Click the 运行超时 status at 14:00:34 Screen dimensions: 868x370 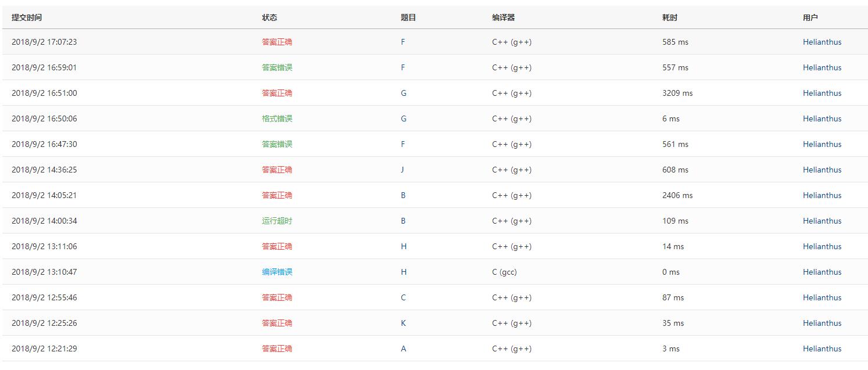277,221
